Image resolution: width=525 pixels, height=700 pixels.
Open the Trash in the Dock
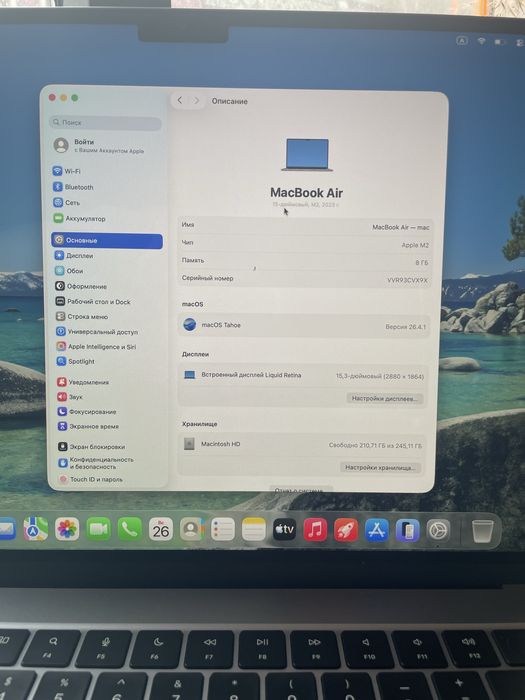483,531
